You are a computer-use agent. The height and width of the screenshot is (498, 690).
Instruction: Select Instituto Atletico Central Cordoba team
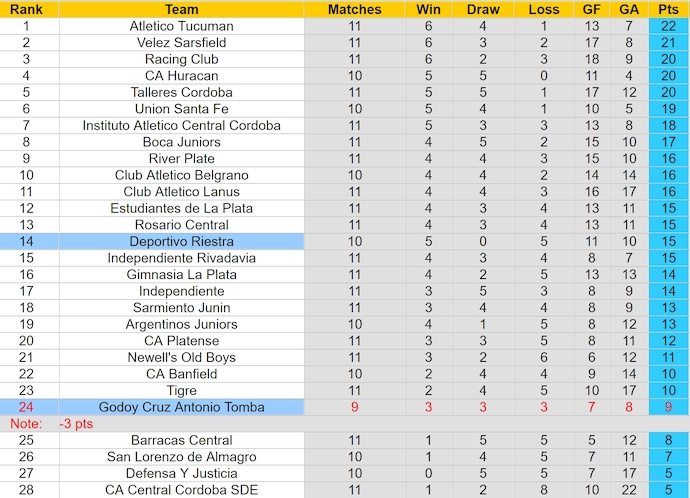click(182, 125)
